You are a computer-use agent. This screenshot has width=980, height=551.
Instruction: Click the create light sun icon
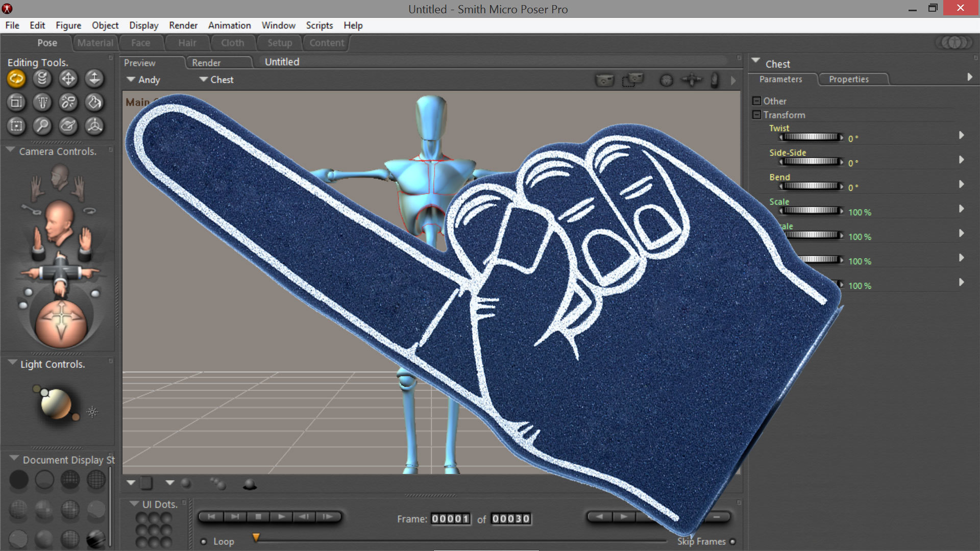(x=92, y=412)
